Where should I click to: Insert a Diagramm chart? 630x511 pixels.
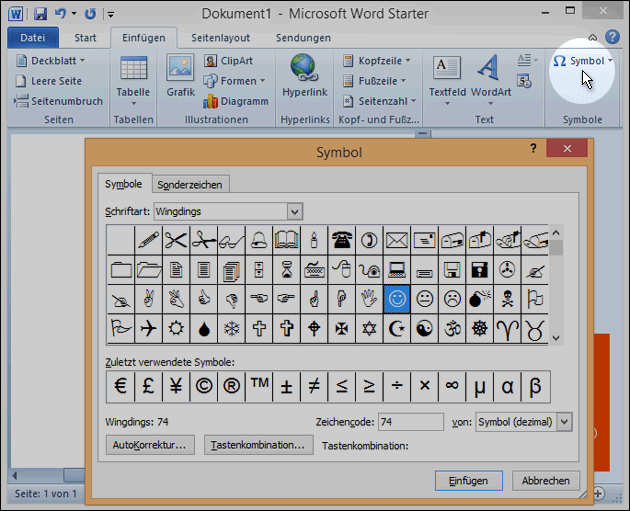235,101
